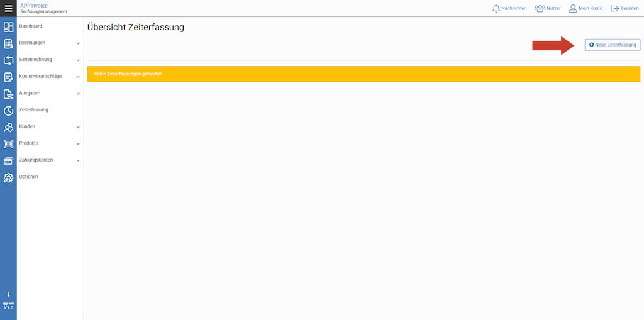The image size is (644, 320).
Task: Click the Rechnungen invoice sidebar icon
Action: coord(8,44)
